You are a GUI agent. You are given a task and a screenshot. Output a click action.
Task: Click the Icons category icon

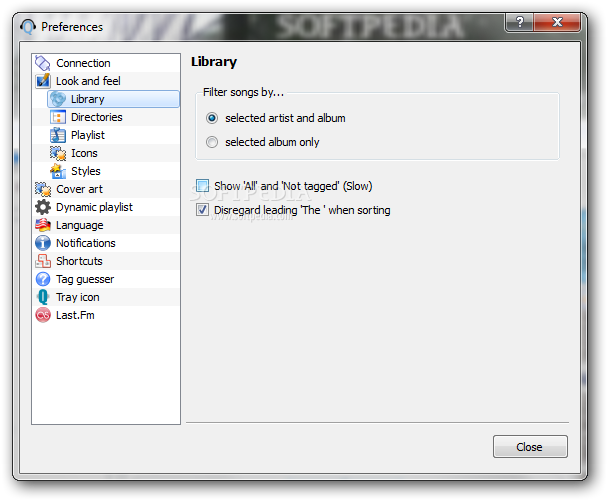pos(58,153)
